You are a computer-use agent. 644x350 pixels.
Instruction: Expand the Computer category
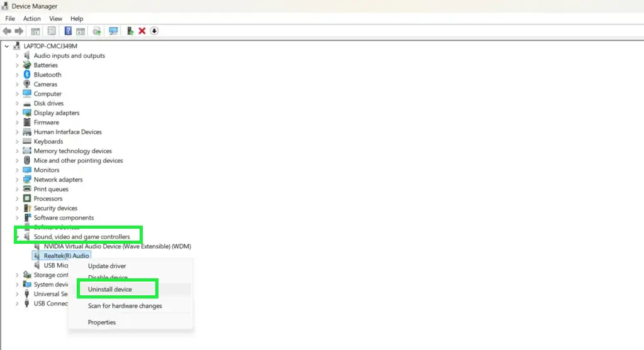pos(17,94)
